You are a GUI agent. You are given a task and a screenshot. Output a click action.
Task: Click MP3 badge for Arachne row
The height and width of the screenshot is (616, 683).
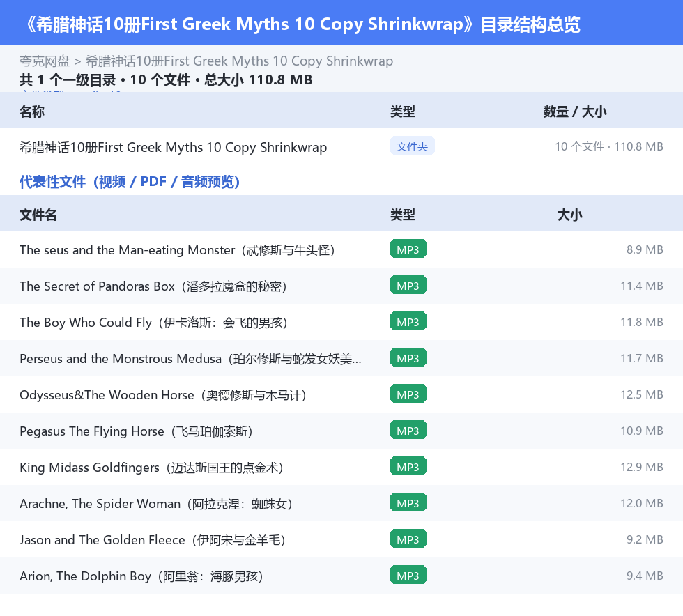tap(408, 502)
